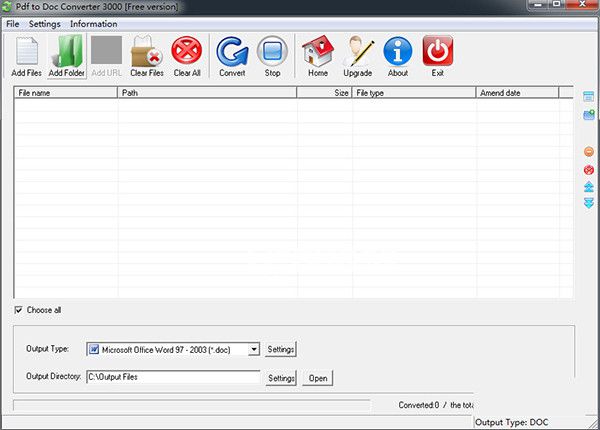Close the Pdf to Doc Converter window
The image size is (600, 430).
[x=582, y=4]
